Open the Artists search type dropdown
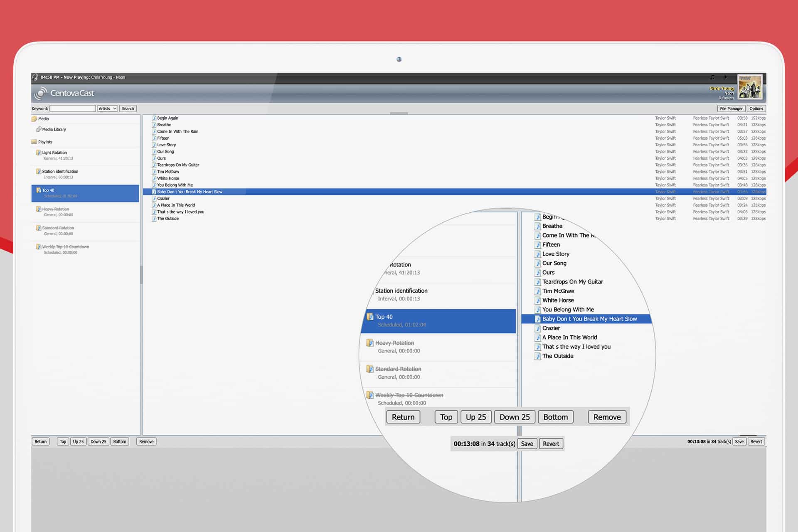Screen dimensions: 798x532 click(107, 108)
